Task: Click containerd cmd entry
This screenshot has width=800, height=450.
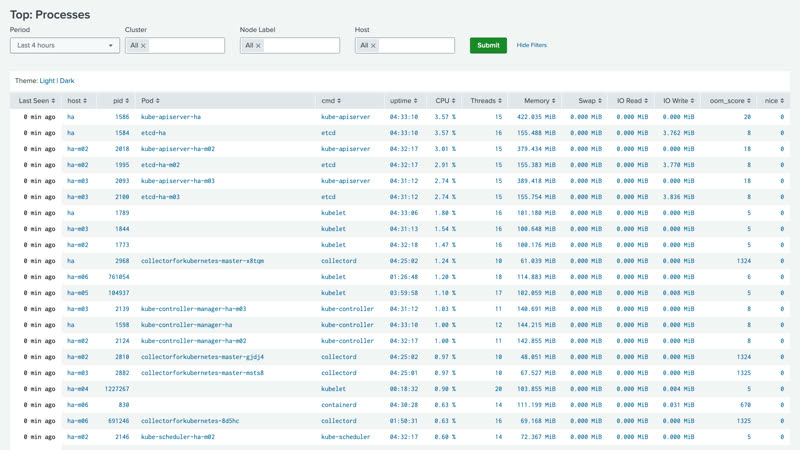Action: [x=339, y=405]
